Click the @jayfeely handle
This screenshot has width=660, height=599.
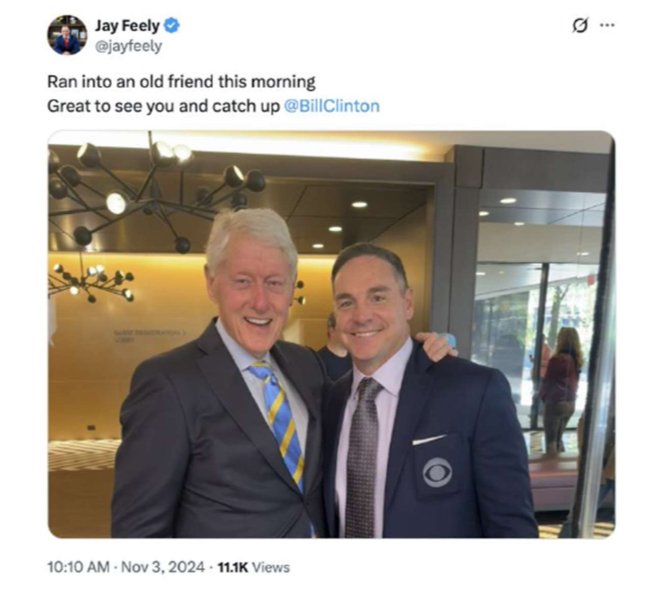coord(128,46)
